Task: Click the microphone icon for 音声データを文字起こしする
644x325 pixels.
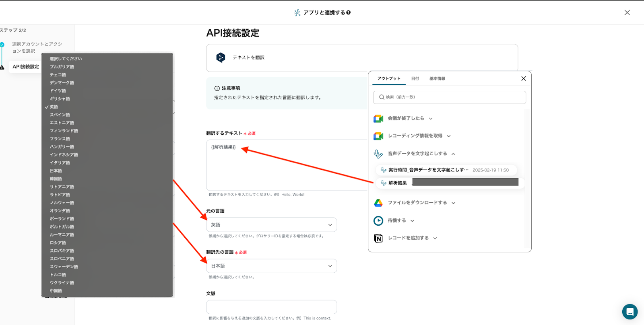Action: point(378,154)
